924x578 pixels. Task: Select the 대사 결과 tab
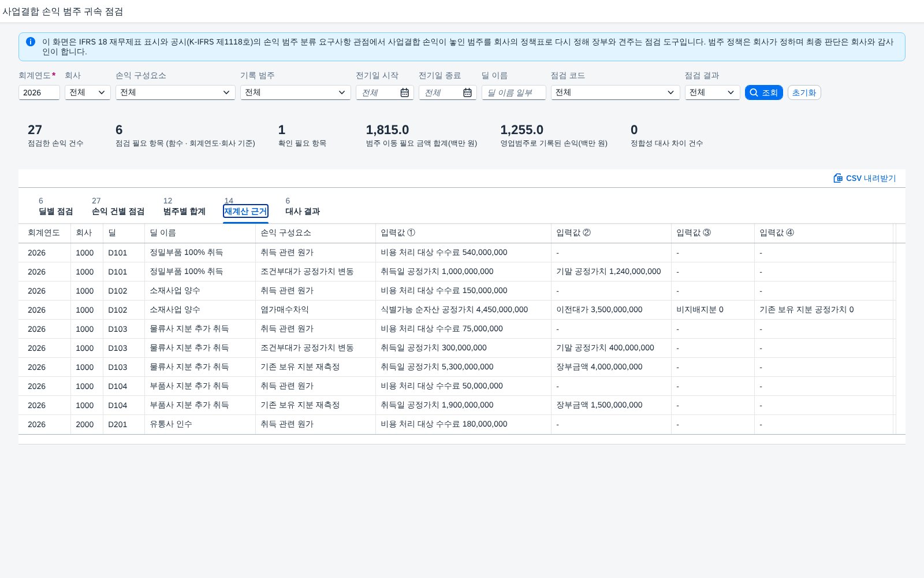pyautogui.click(x=303, y=212)
